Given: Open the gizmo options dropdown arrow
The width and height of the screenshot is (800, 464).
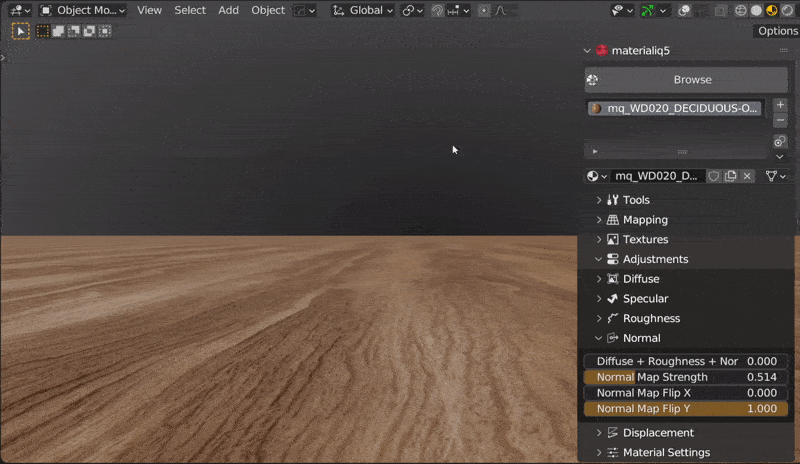Looking at the screenshot, I should [663, 10].
